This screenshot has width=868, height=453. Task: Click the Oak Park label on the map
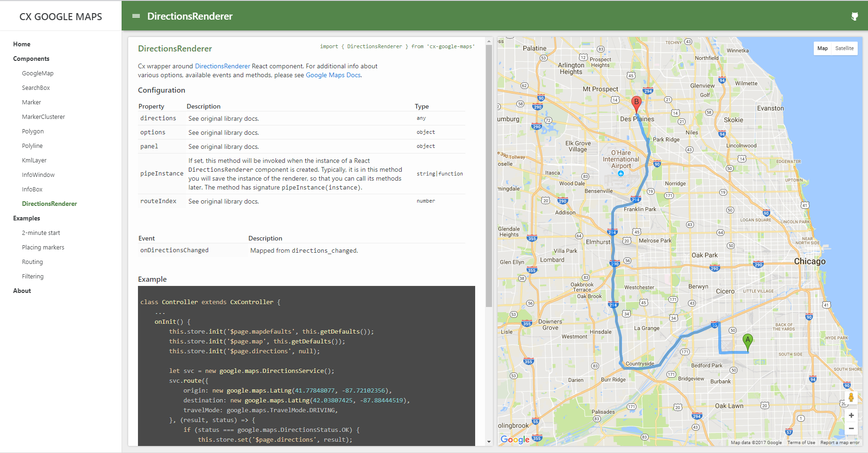(x=704, y=255)
